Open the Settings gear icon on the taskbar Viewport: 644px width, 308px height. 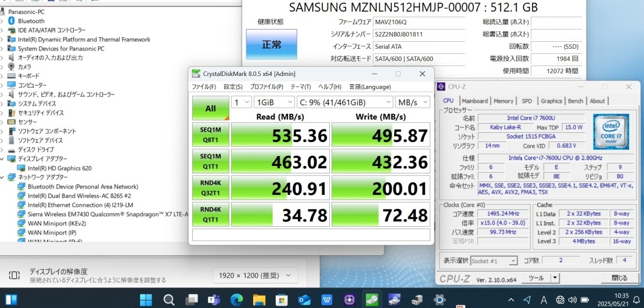coord(440,299)
